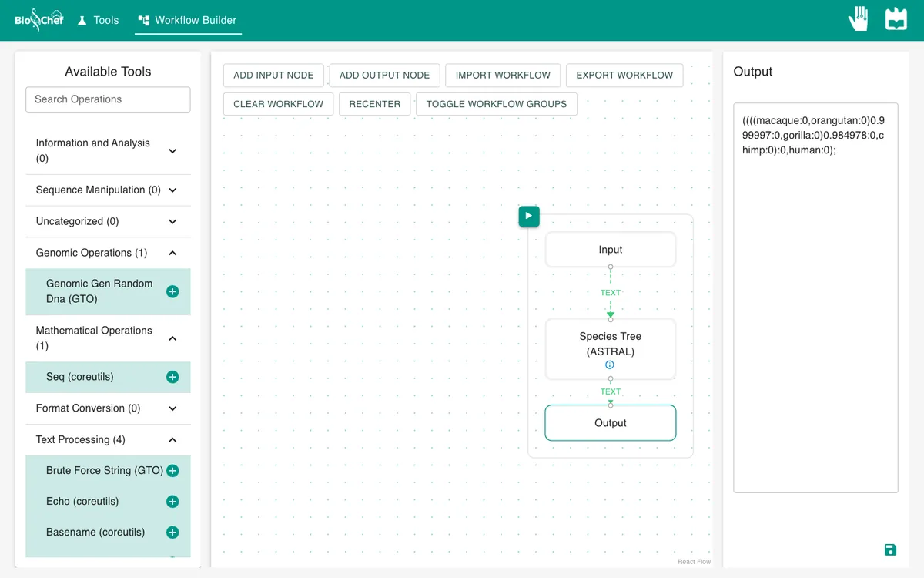924x578 pixels.
Task: Open the React Flow attribution link
Action: pyautogui.click(x=695, y=562)
